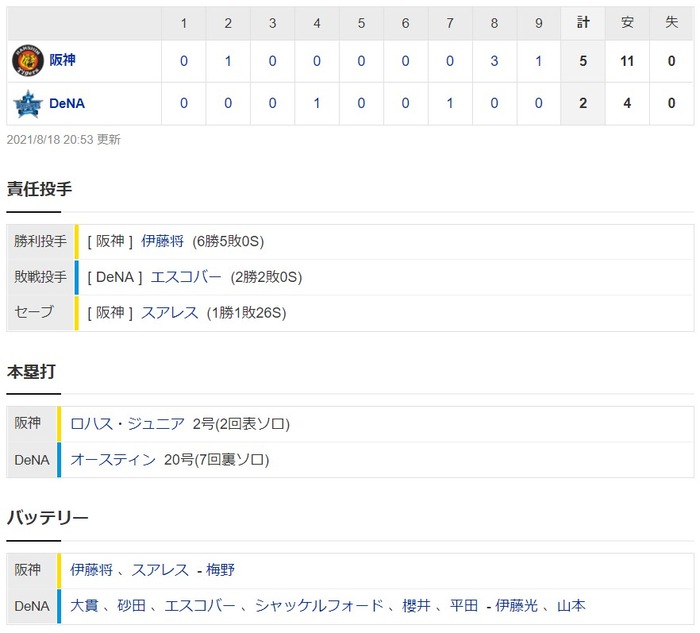Click Hanshin's 8th inning score of 3
The height and width of the screenshot is (633, 700).
(494, 61)
